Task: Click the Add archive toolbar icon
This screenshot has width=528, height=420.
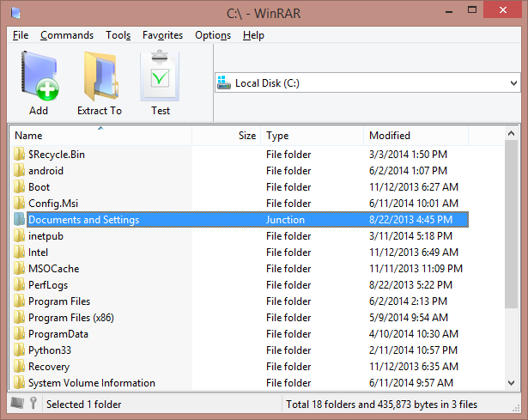Action: coord(39,76)
